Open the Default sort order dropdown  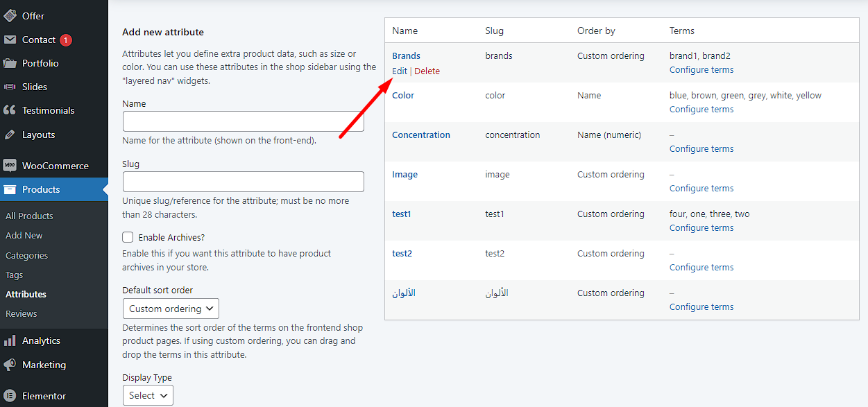171,309
